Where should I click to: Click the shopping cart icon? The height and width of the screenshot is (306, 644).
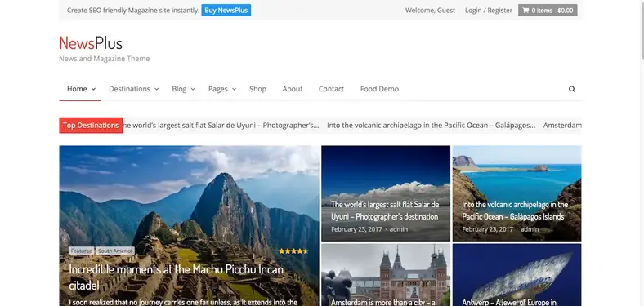(x=525, y=11)
